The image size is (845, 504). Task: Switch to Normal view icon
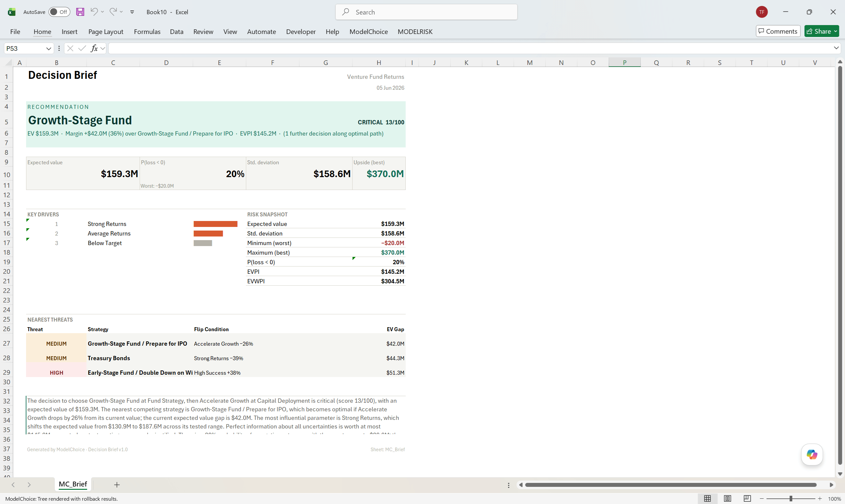(707, 499)
